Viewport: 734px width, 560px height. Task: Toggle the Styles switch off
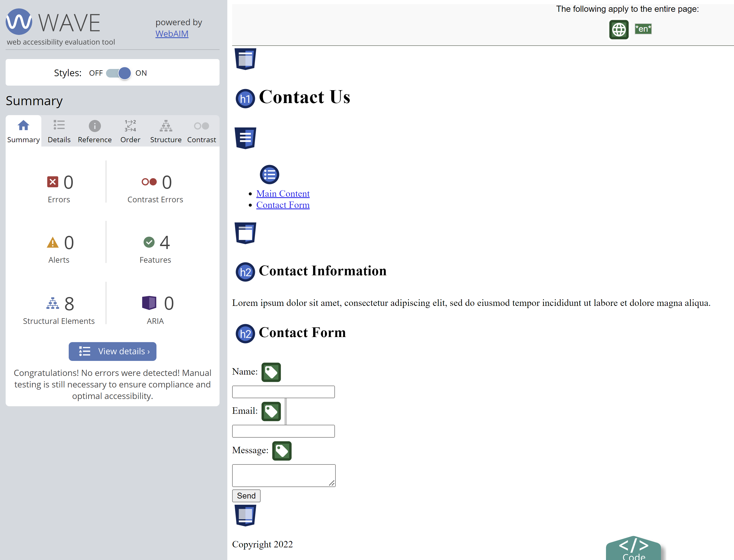119,73
